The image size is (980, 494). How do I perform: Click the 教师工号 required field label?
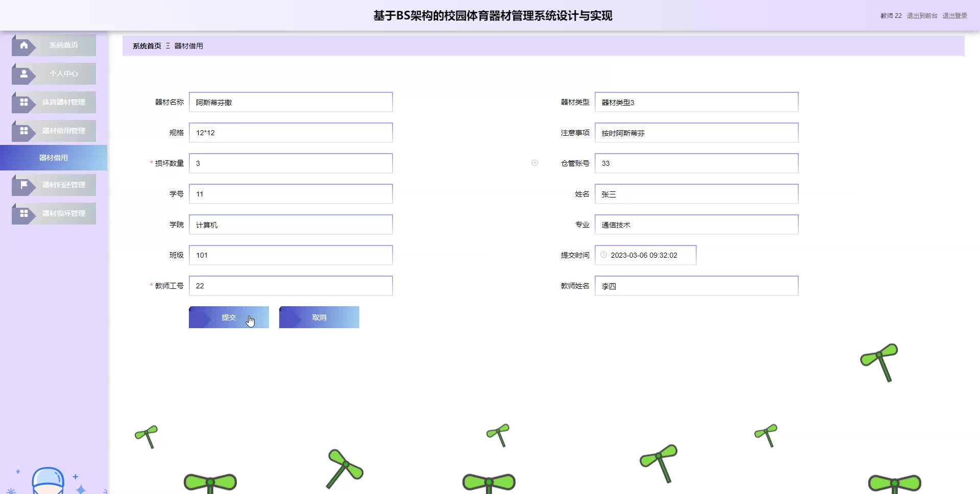[169, 286]
